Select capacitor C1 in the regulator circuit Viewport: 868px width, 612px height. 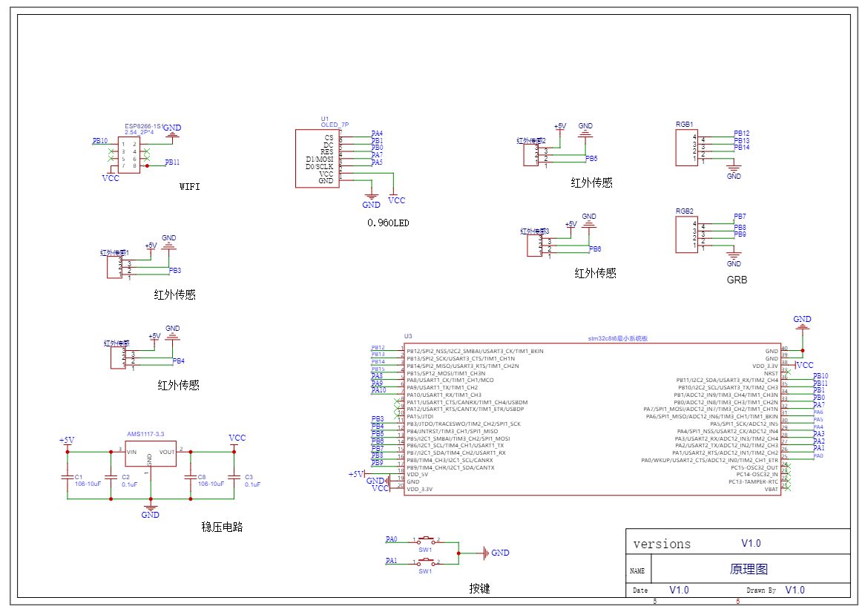tap(68, 476)
